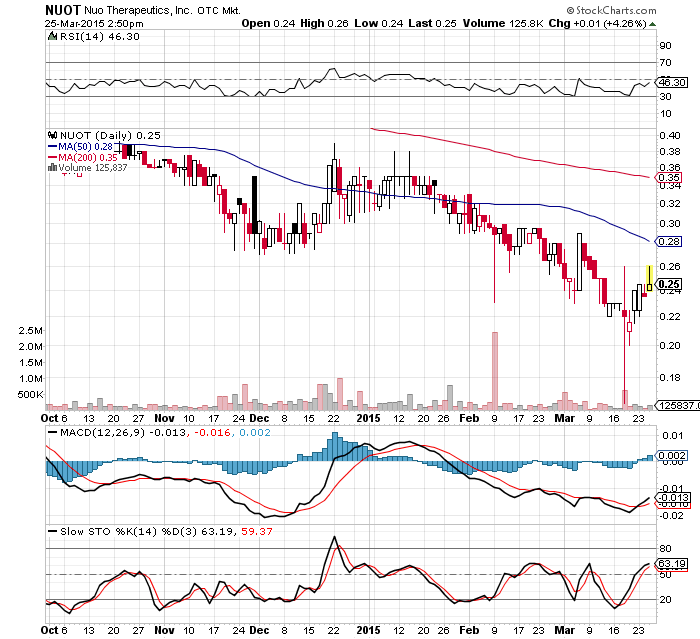The width and height of the screenshot is (700, 639).
Task: Click the candlestick icon beside NUOT (Daily)
Action: (x=53, y=135)
